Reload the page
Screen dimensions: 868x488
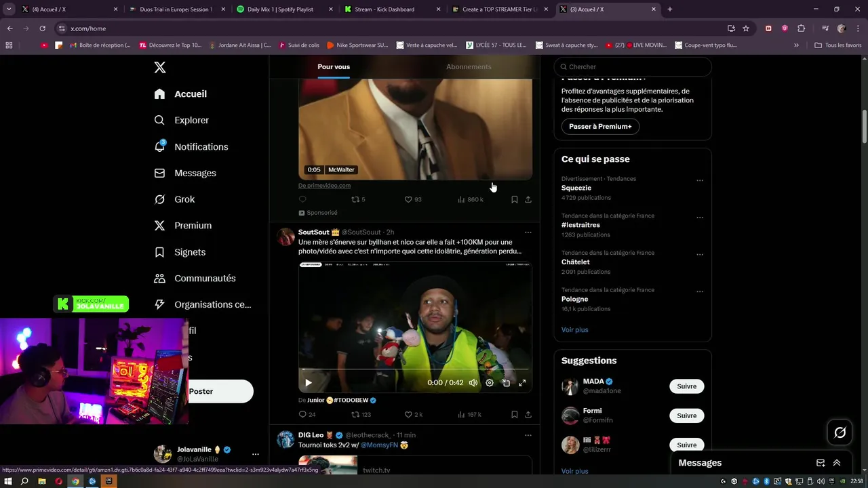[42, 28]
